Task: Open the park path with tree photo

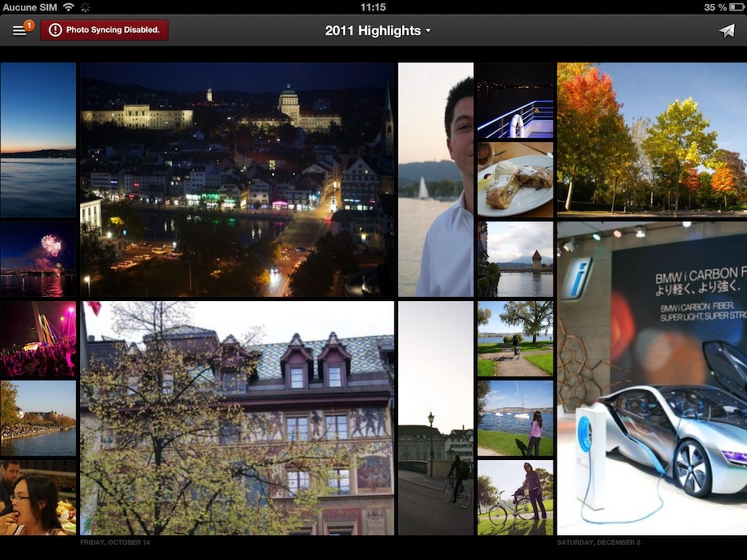Action: [515, 338]
